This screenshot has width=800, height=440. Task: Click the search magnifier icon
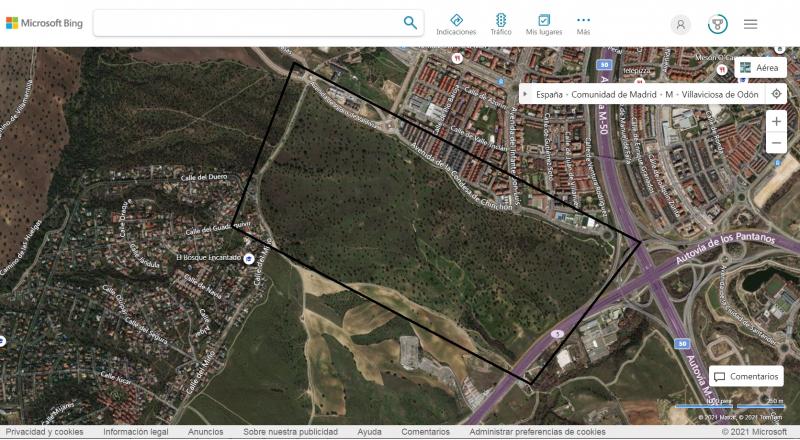[410, 23]
